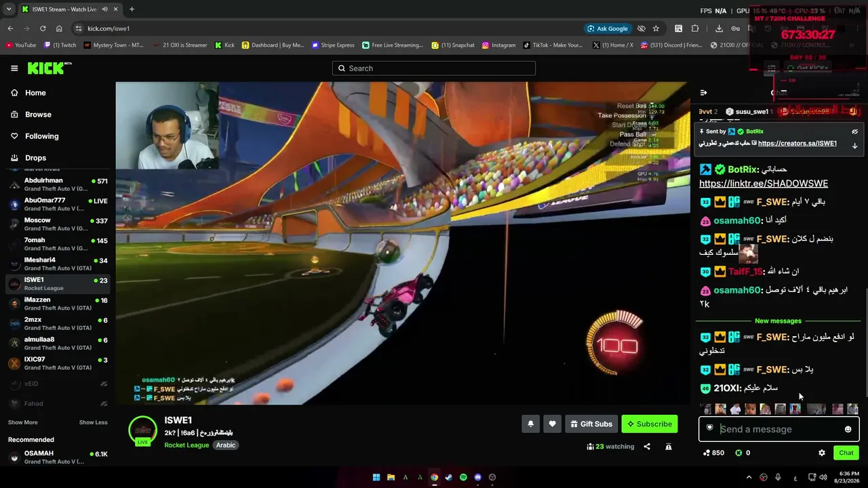Click the green Subscribe button

(x=650, y=424)
